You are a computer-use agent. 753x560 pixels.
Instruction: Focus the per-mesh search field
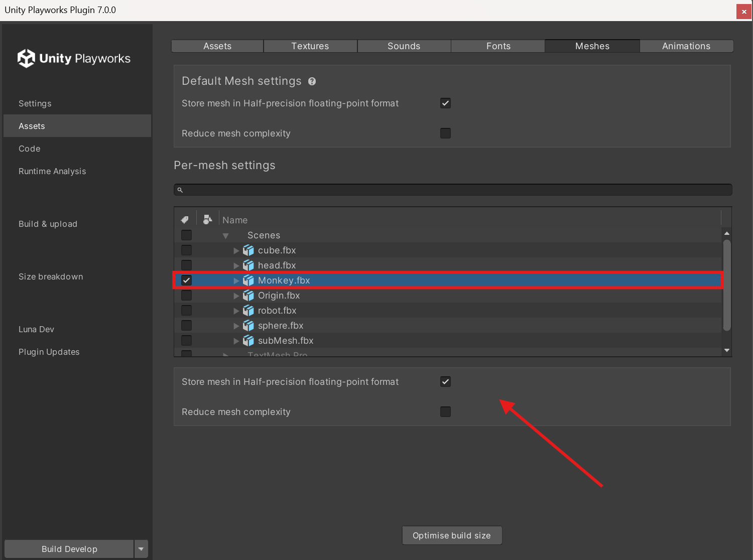tap(453, 190)
